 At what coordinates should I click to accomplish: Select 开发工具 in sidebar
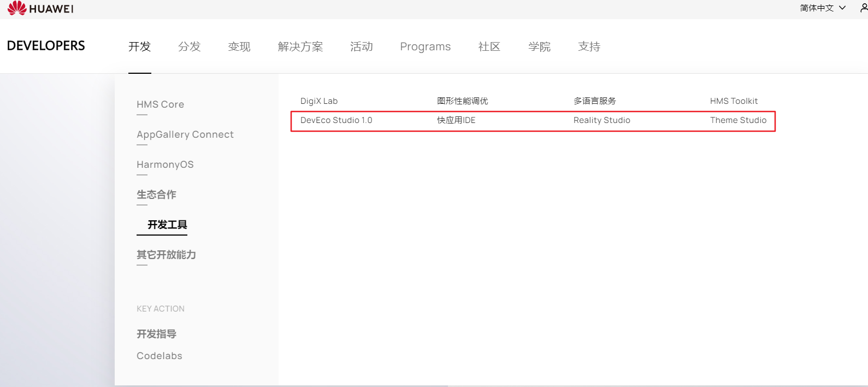point(167,225)
